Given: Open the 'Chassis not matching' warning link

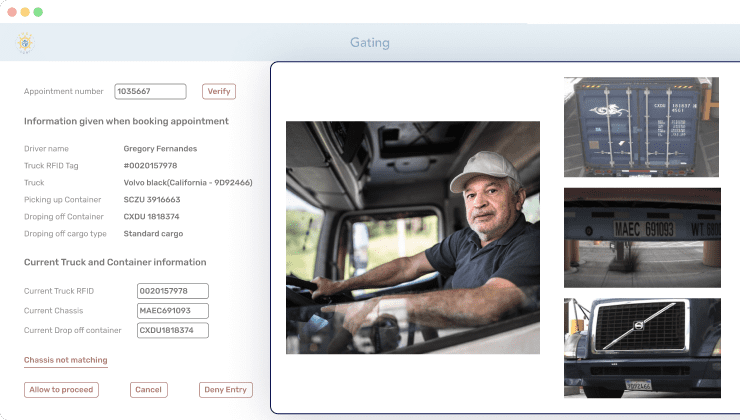Looking at the screenshot, I should (65, 360).
